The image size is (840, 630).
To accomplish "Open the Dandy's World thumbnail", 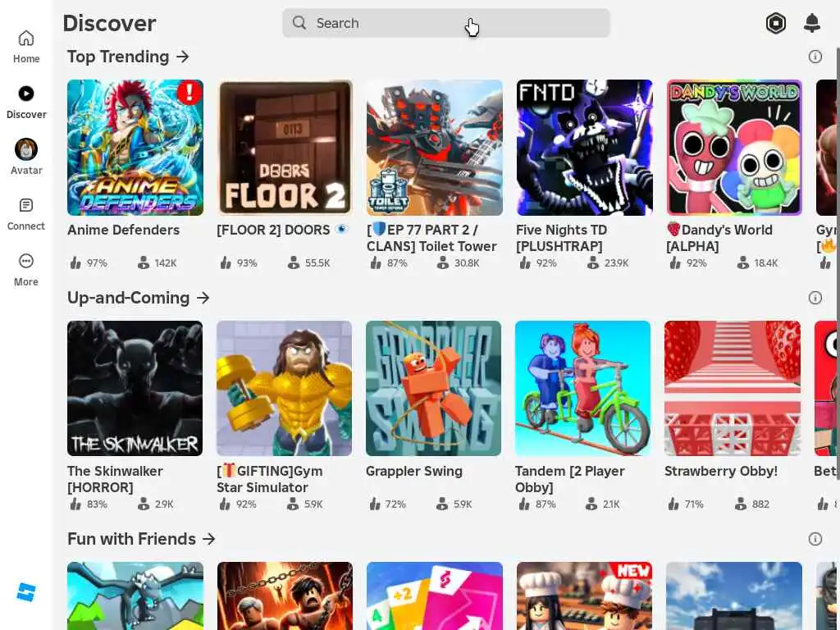I will [x=734, y=148].
